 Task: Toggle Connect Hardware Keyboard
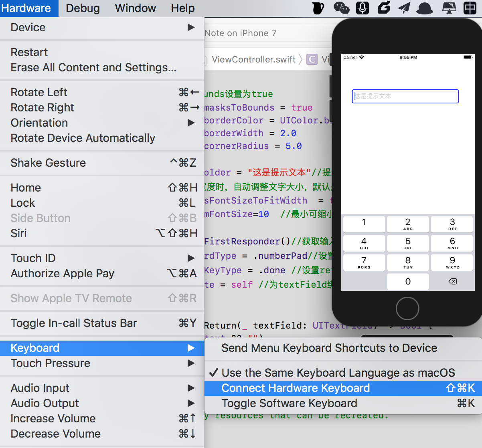click(x=343, y=388)
